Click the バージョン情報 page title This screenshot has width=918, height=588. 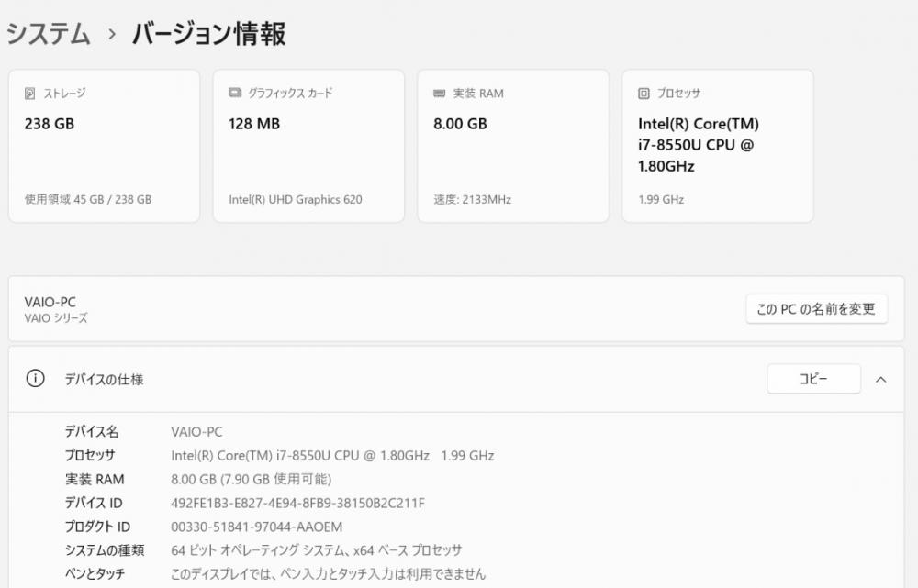coord(209,33)
